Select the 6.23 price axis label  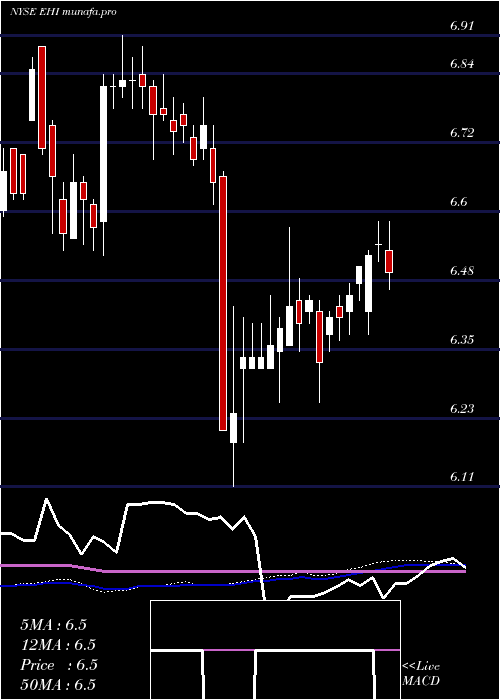[x=462, y=409]
